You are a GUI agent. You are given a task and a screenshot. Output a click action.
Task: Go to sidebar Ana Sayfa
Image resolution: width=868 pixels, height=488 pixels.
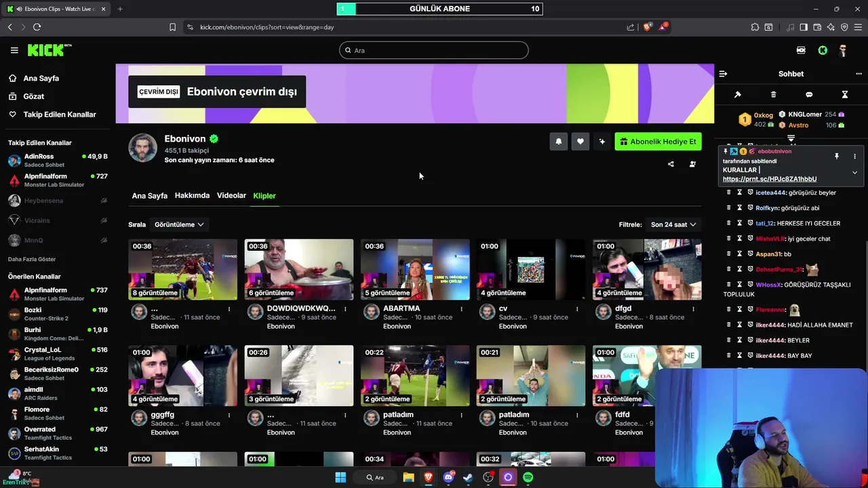(34, 78)
